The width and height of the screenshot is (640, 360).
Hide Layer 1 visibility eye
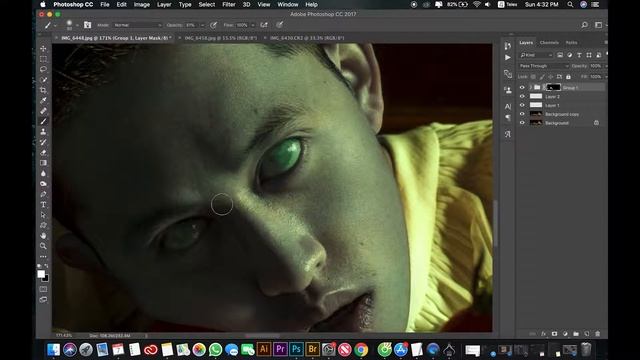[x=522, y=105]
